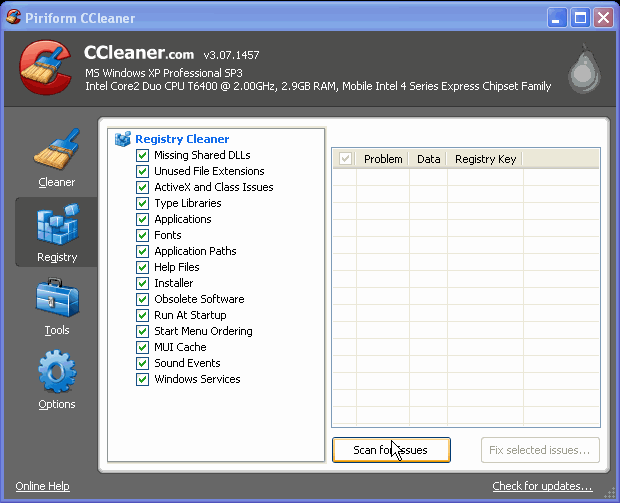
Task: Uncheck Obsolete Software
Action: coord(142,299)
